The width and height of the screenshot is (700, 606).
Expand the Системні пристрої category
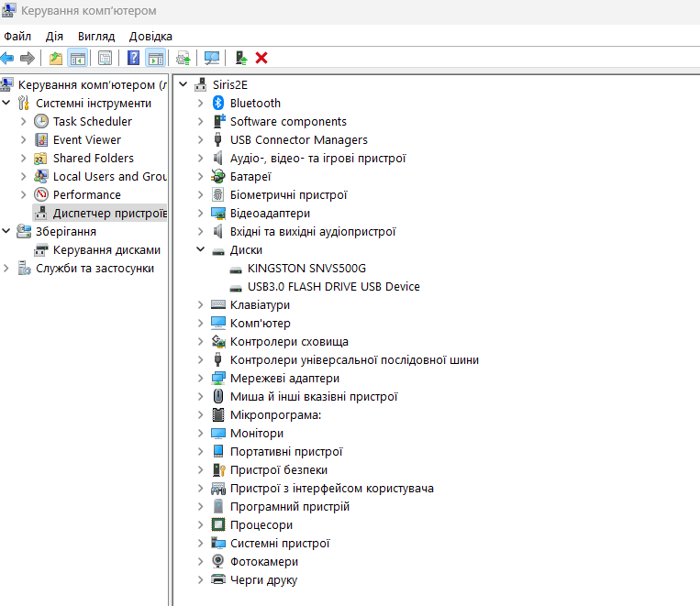coord(200,543)
